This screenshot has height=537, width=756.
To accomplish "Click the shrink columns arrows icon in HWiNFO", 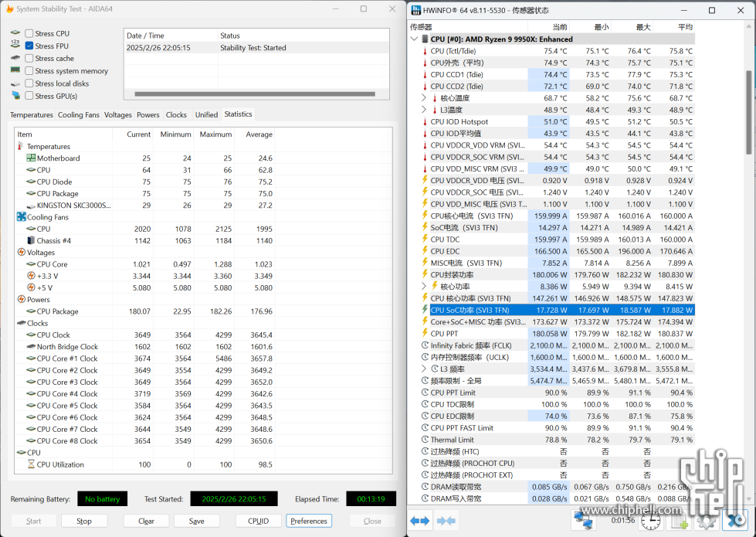I will (x=446, y=521).
